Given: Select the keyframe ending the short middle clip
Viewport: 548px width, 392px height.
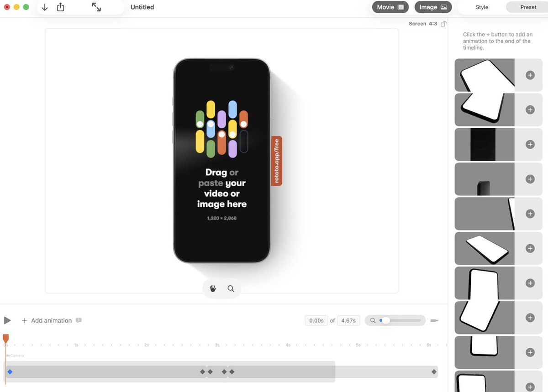Looking at the screenshot, I should coord(224,372).
